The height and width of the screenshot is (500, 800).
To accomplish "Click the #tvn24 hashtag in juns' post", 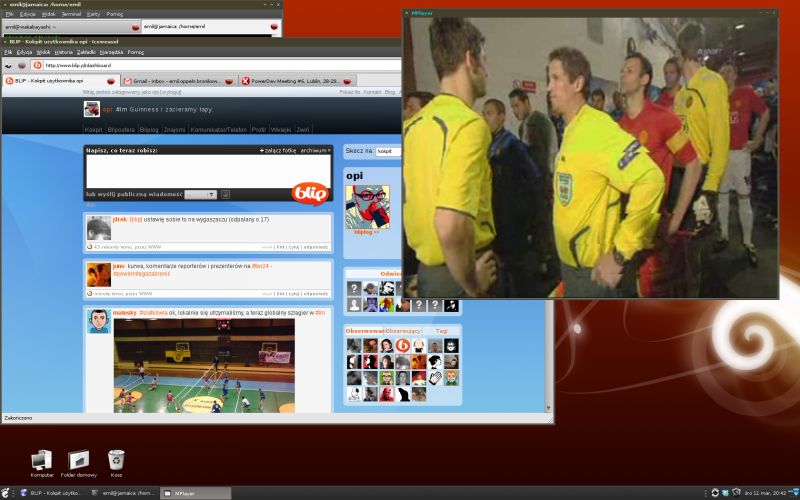I will (x=260, y=266).
